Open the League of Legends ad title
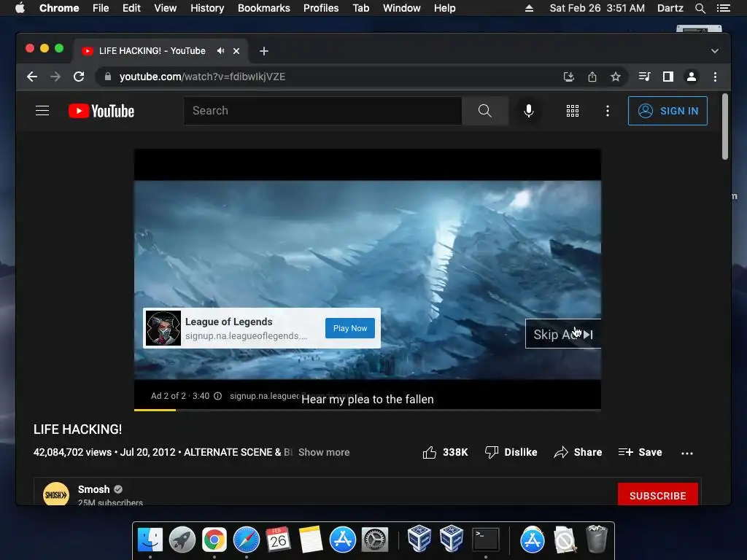The image size is (747, 560). 228,322
